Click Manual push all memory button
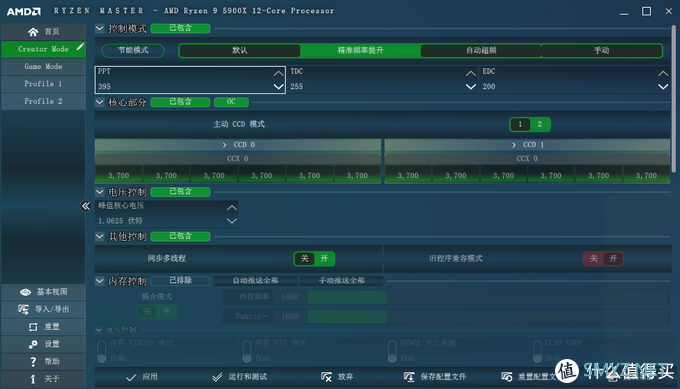The width and height of the screenshot is (680, 389). click(x=342, y=281)
